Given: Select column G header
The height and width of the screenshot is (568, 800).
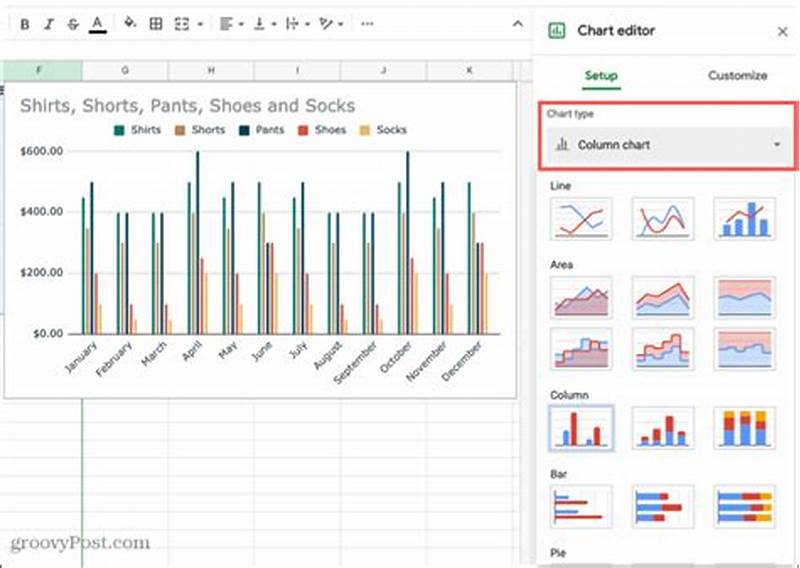Looking at the screenshot, I should pos(125,71).
